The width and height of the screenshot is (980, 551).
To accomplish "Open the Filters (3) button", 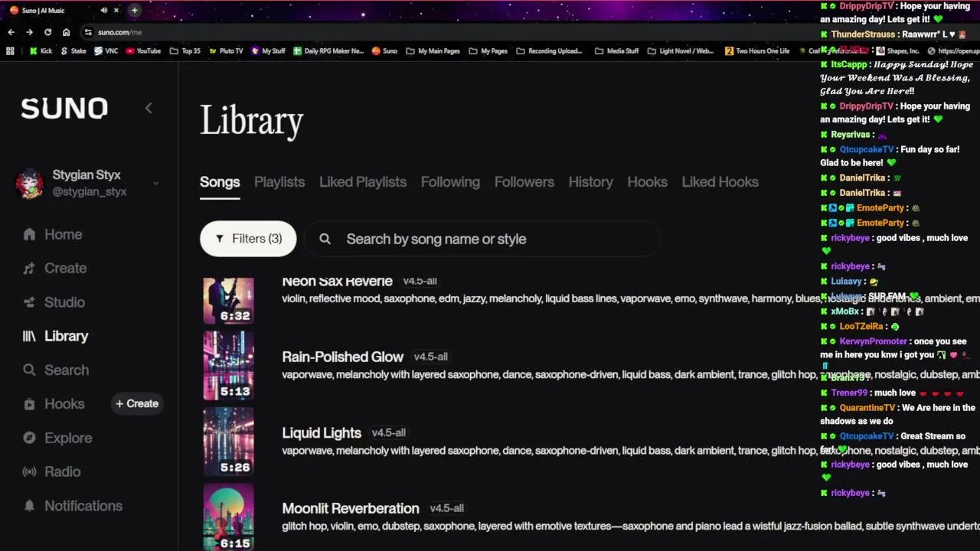I will pyautogui.click(x=248, y=239).
